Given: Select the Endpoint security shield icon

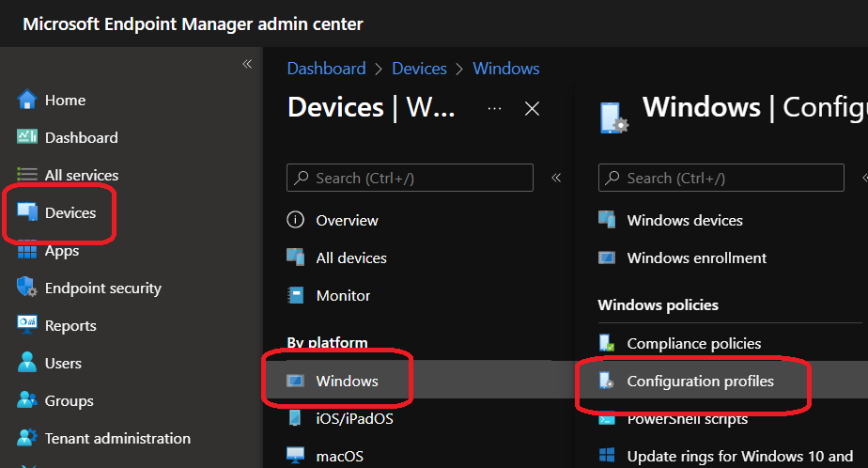Looking at the screenshot, I should [26, 288].
